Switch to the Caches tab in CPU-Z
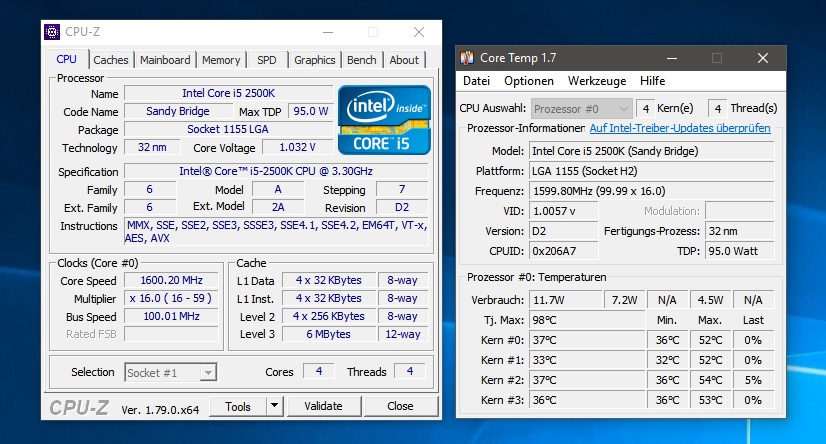This screenshot has width=826, height=444. tap(111, 60)
